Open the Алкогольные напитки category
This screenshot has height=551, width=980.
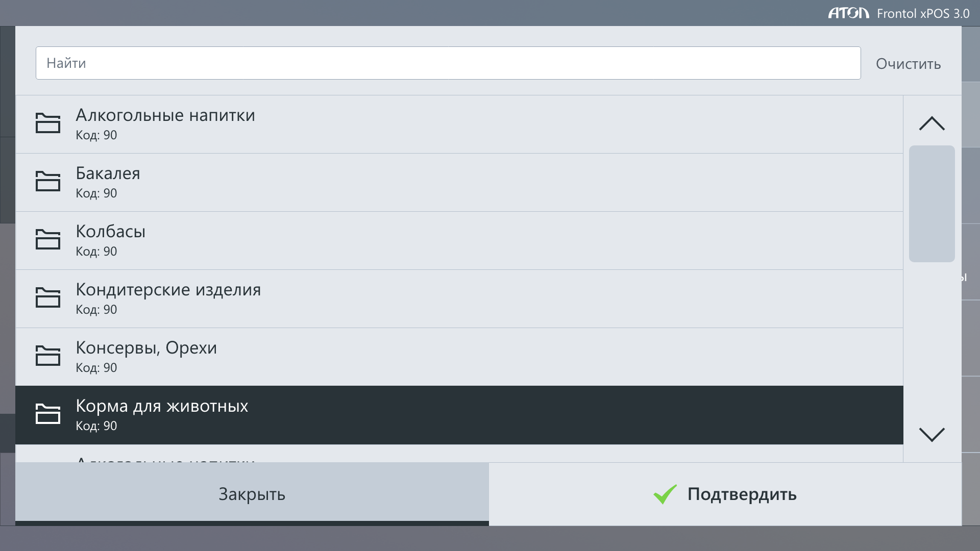tap(459, 124)
